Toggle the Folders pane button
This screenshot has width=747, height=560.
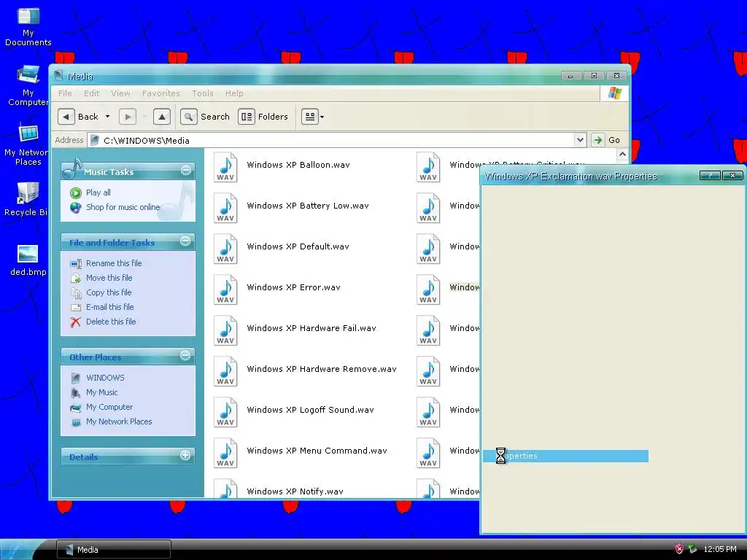pos(263,117)
